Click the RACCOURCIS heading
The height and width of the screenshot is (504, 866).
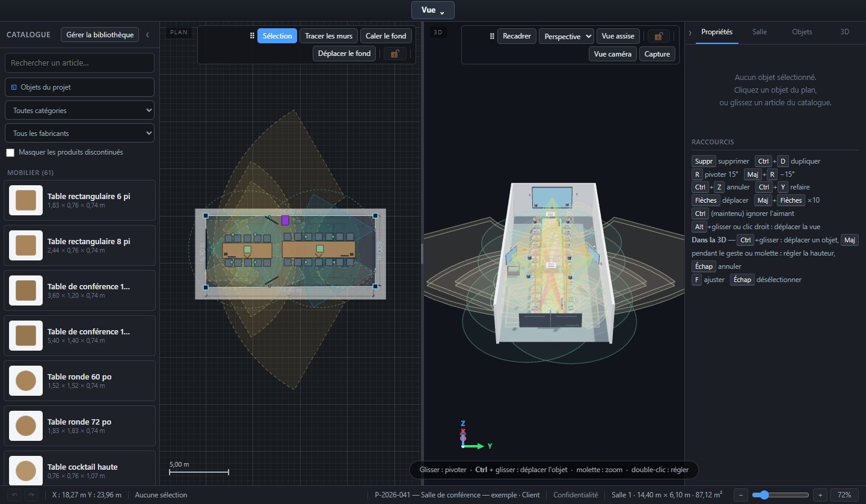click(713, 142)
